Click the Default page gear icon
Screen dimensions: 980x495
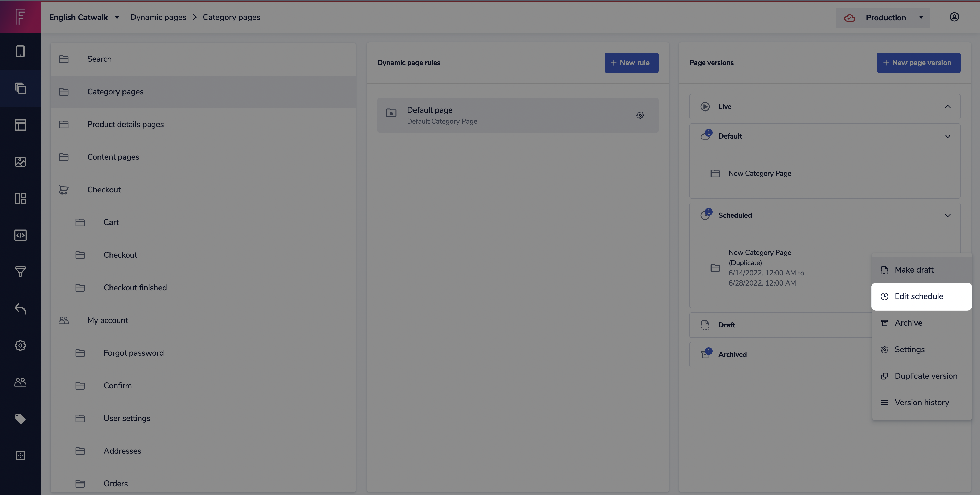click(640, 115)
